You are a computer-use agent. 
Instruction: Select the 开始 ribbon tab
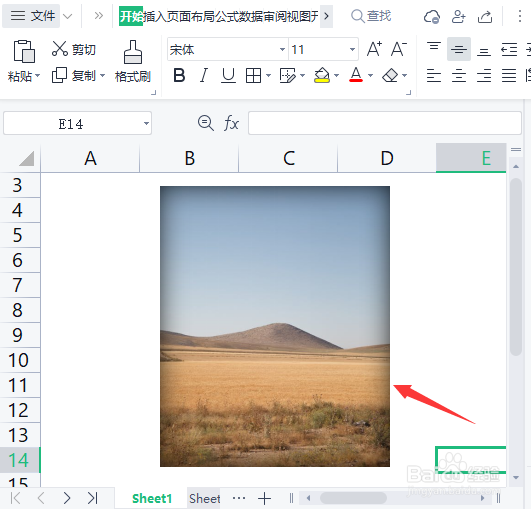[x=131, y=16]
